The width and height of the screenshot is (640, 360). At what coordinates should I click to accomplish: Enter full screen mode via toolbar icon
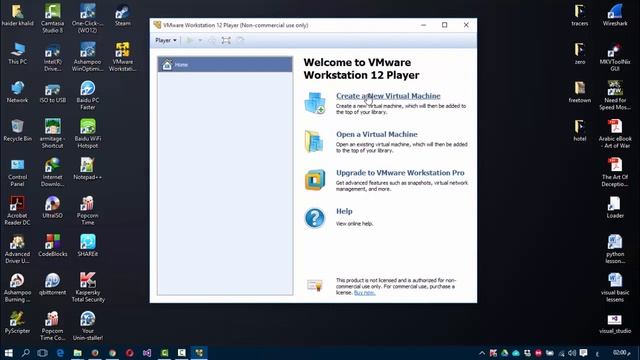click(226, 40)
